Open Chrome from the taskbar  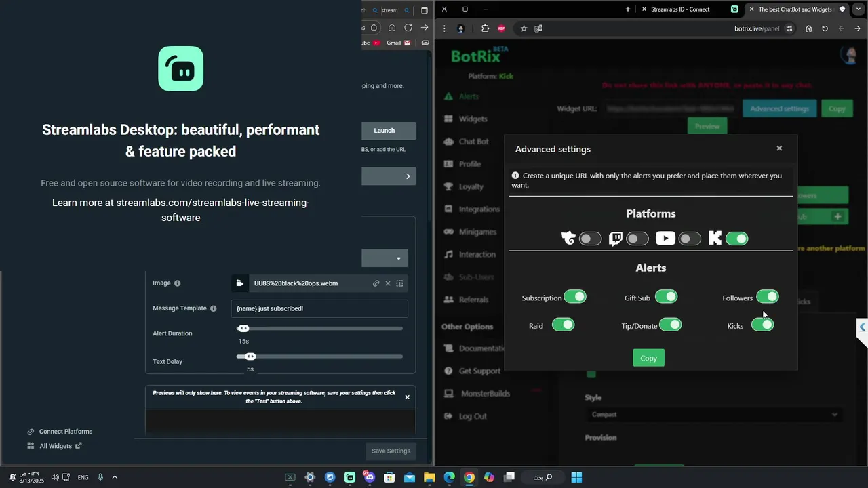(x=469, y=477)
